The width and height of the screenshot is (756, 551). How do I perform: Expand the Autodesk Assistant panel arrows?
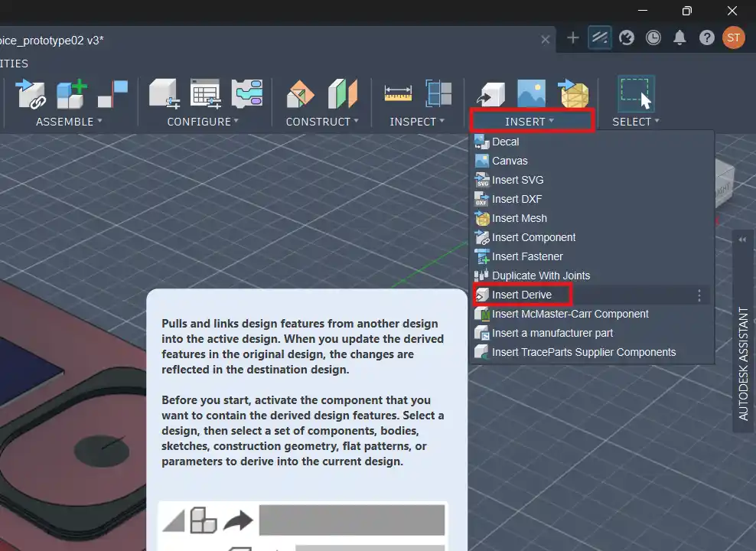[742, 240]
